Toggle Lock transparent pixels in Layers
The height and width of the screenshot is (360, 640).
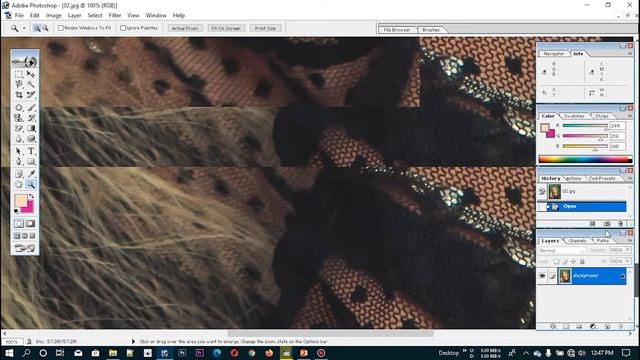tap(556, 261)
